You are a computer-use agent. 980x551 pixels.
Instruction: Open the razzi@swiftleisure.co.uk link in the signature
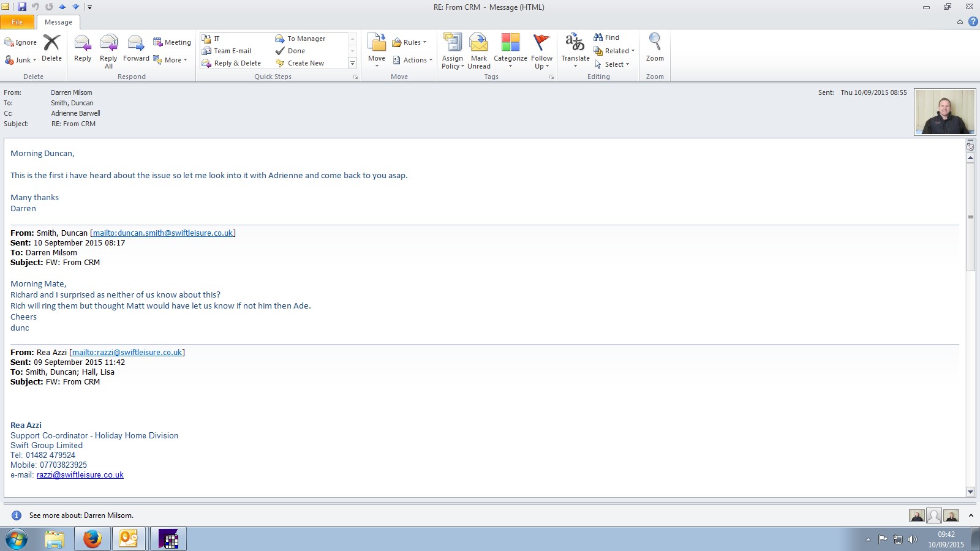80,475
